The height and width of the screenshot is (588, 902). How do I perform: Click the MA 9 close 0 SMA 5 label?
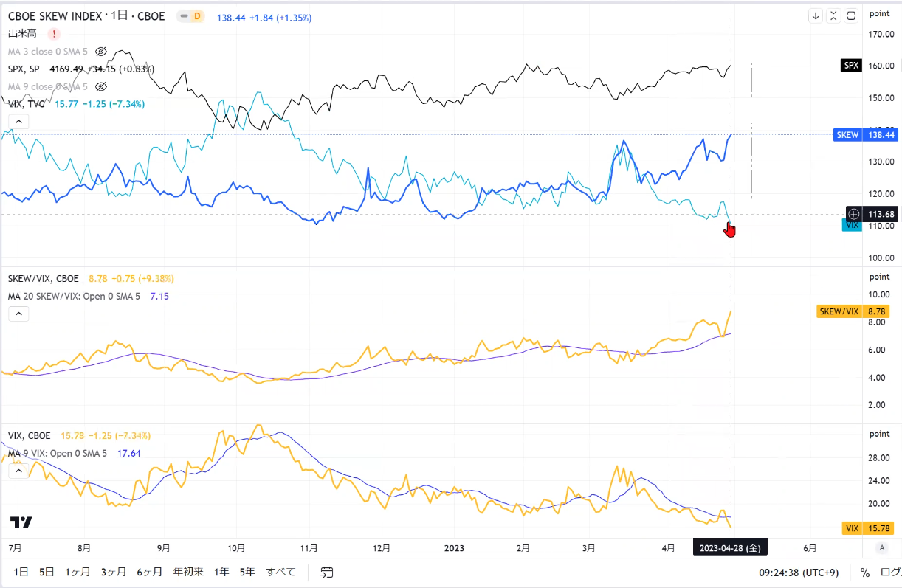point(49,86)
